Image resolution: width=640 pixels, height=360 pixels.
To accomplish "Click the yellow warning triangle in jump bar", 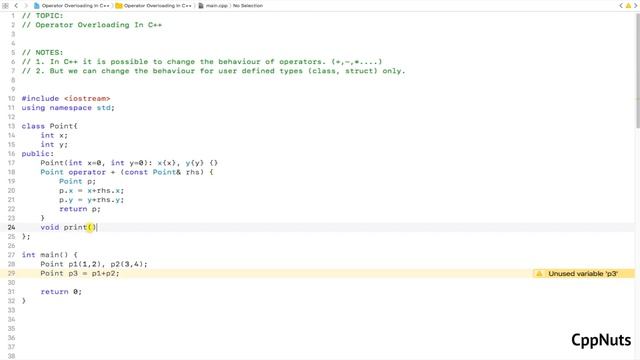I will pyautogui.click(x=628, y=6).
